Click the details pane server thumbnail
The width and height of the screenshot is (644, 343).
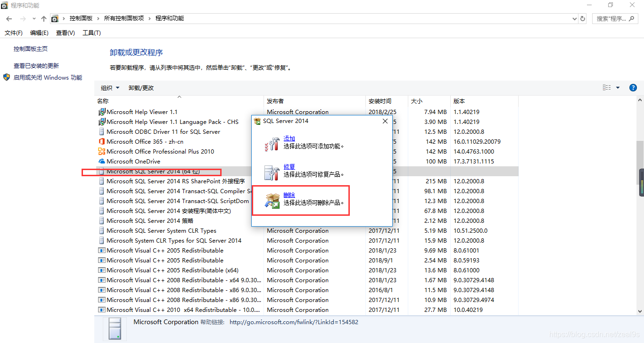[x=115, y=329]
